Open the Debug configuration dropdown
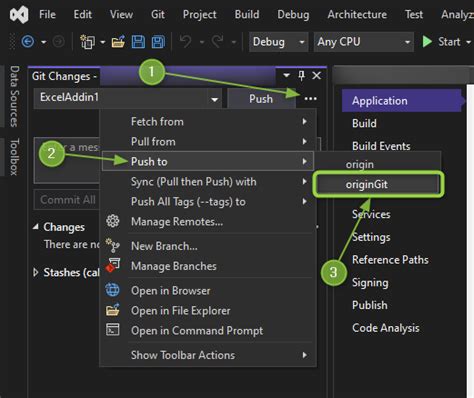This screenshot has height=398, width=474. point(279,42)
